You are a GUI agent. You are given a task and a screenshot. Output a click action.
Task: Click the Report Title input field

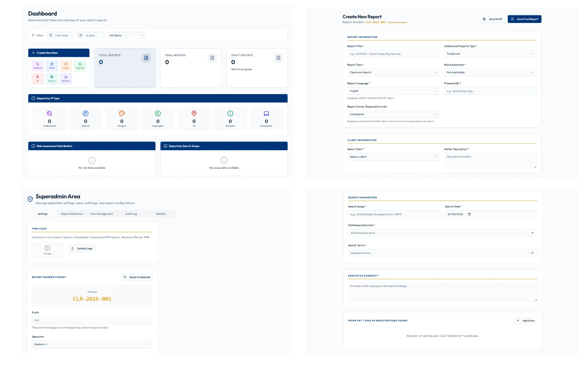pyautogui.click(x=393, y=54)
